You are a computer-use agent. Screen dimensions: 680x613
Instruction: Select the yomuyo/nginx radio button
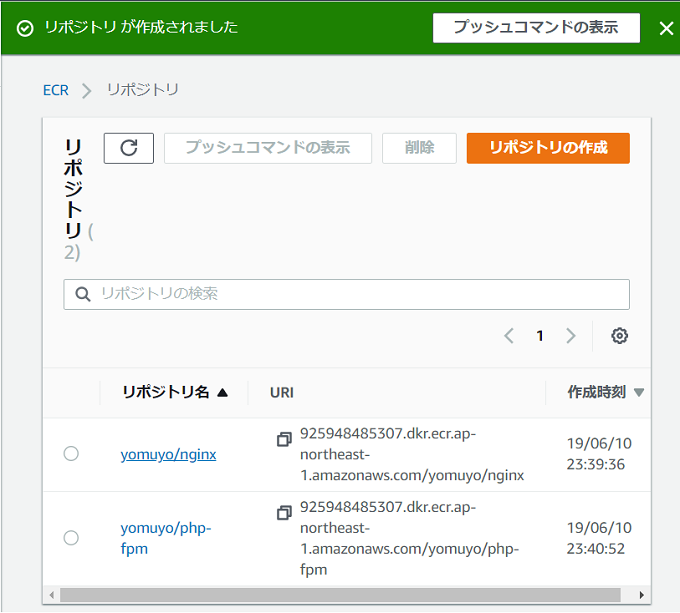tap(71, 454)
